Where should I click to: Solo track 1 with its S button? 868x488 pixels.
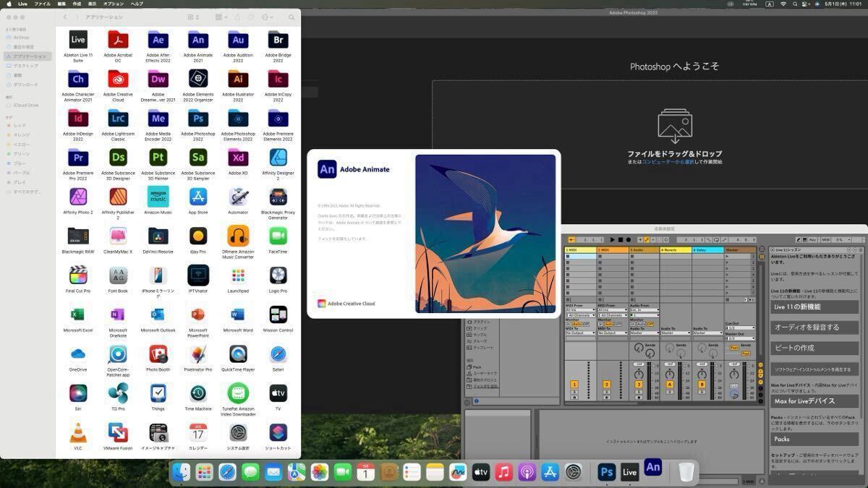[574, 392]
